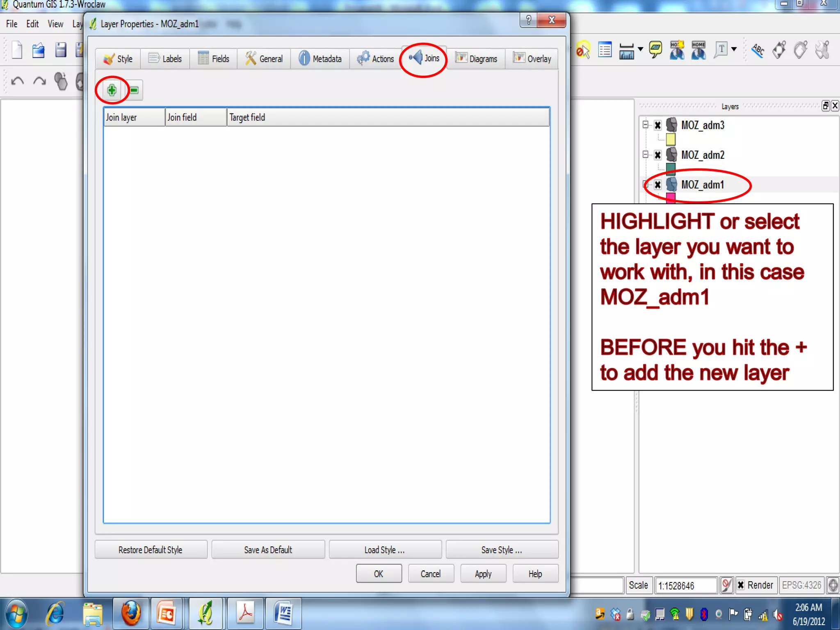Click the Load Style button
Viewport: 840px width, 630px height.
coord(385,550)
